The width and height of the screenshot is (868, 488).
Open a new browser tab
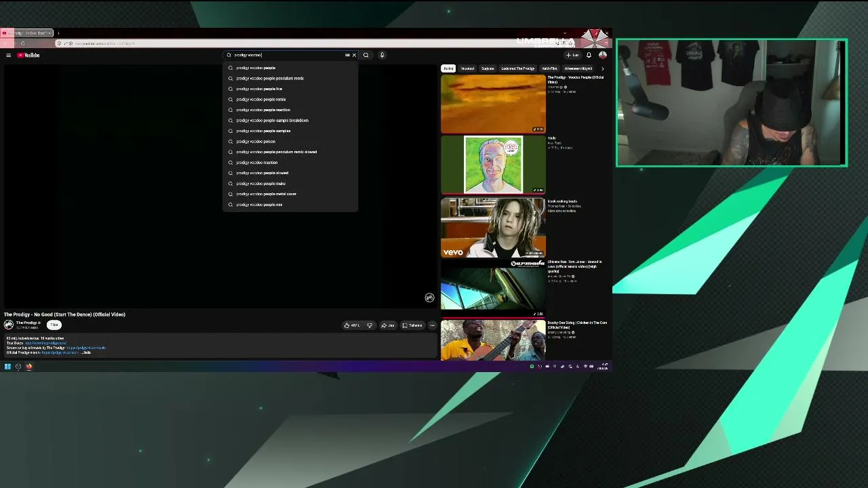[x=58, y=33]
